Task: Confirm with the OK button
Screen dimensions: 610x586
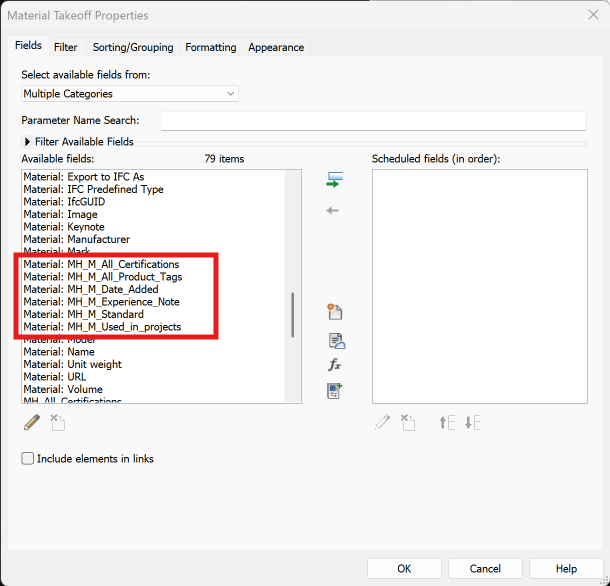Action: pyautogui.click(x=404, y=568)
